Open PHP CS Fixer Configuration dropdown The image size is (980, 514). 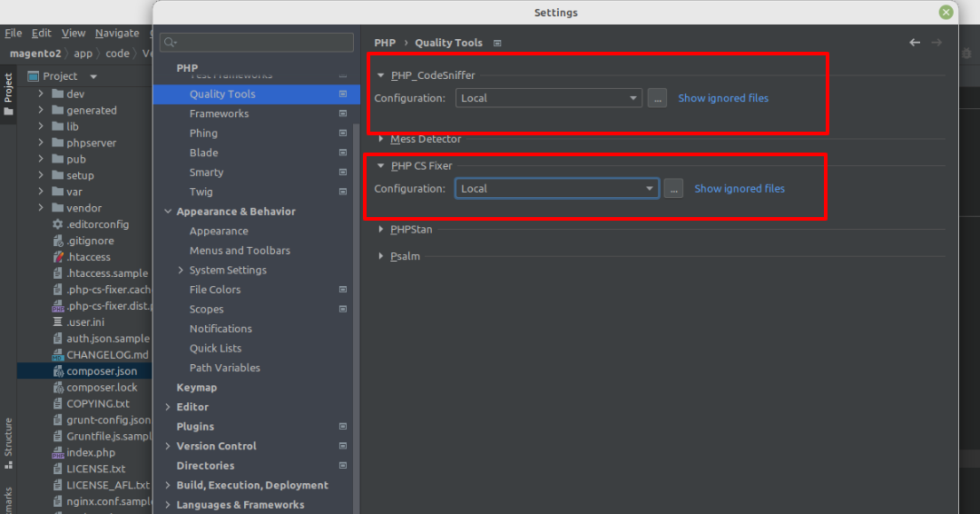(557, 188)
